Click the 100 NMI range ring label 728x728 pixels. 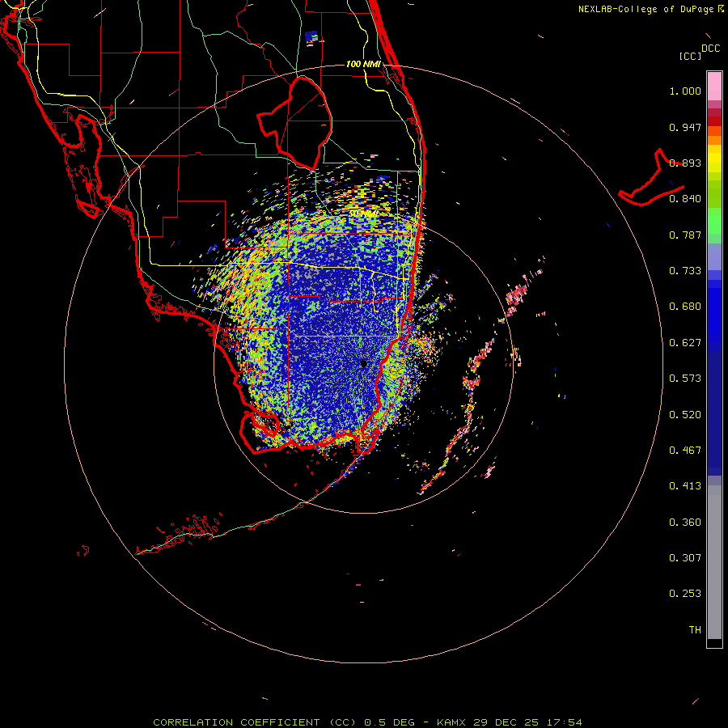pyautogui.click(x=363, y=64)
